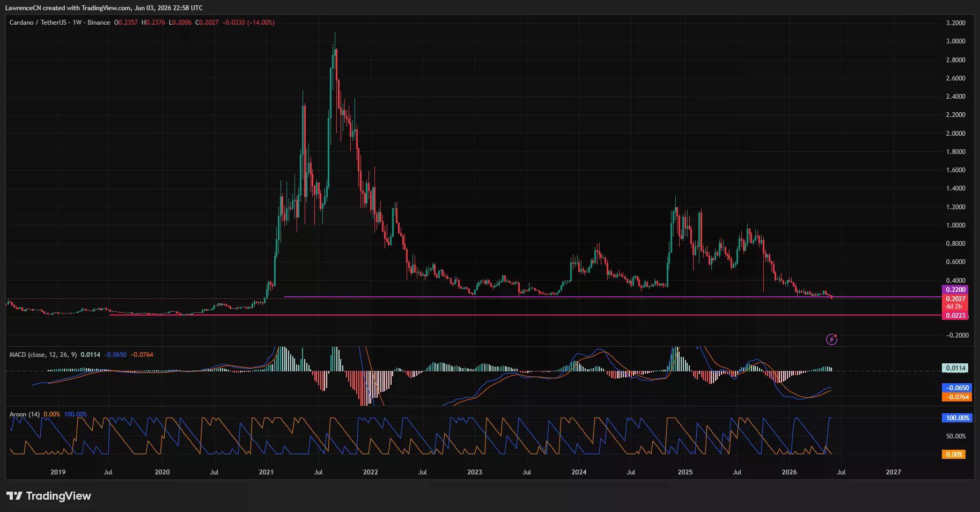Screen dimensions: 980x512
Task: Select the MACD (close, 12, 26, 9) legend
Action: point(43,355)
